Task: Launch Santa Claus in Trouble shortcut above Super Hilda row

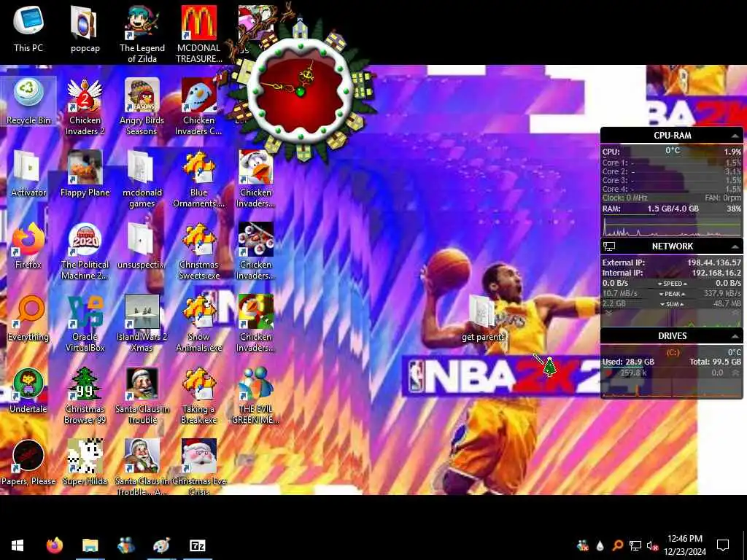Action: [x=142, y=396]
